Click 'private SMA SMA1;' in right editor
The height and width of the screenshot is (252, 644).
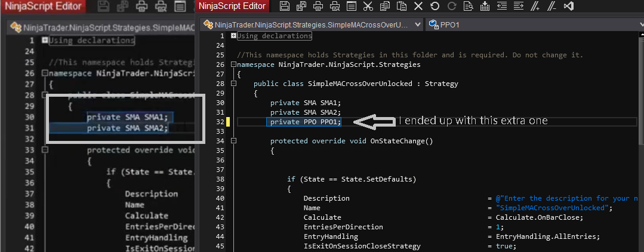point(306,103)
